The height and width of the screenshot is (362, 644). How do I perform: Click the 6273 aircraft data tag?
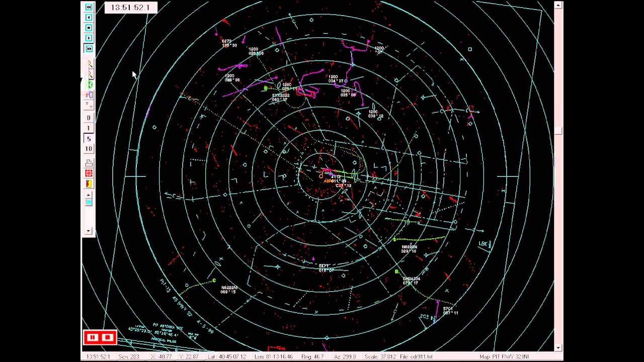[x=228, y=43]
